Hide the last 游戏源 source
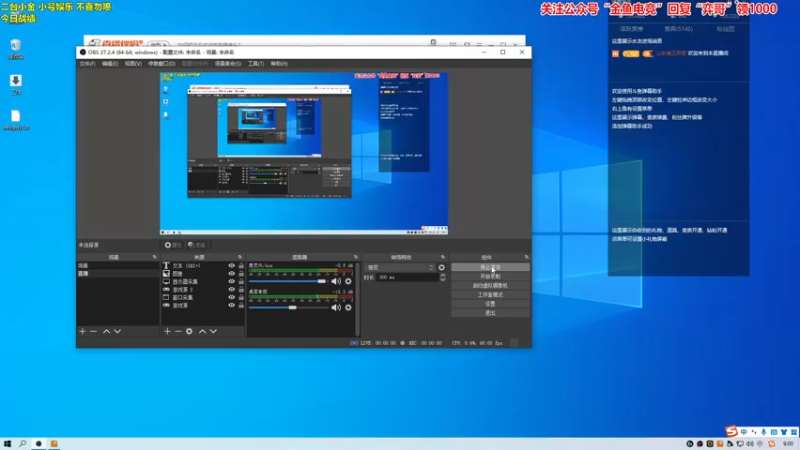The image size is (800, 450). point(231,305)
